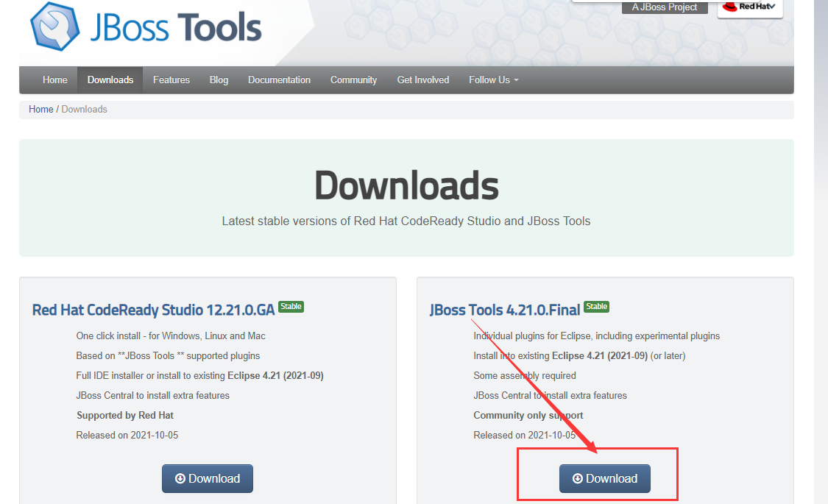
Task: Open the Features page
Action: tap(171, 79)
